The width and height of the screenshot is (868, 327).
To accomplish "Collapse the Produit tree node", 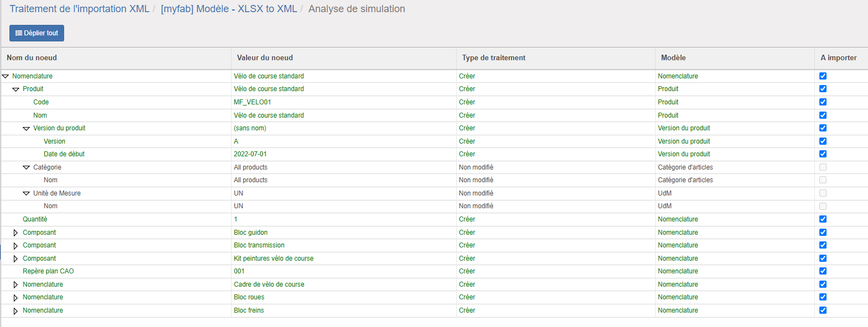I will click(x=15, y=89).
